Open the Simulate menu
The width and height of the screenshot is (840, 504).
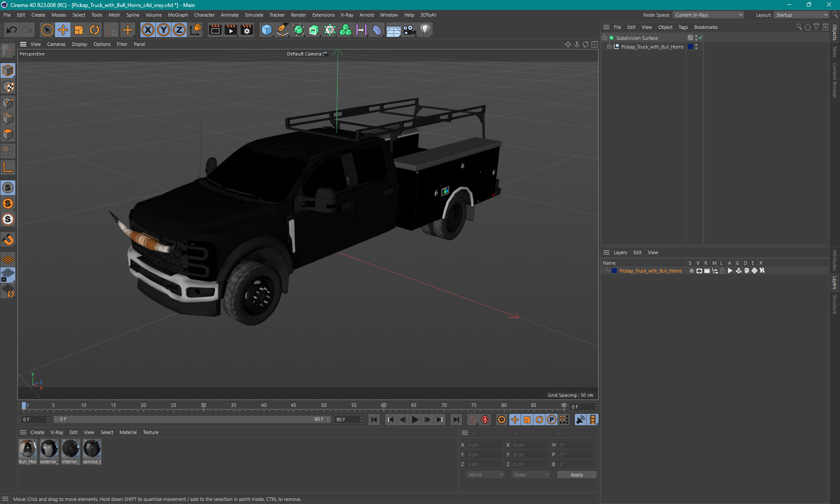point(254,15)
